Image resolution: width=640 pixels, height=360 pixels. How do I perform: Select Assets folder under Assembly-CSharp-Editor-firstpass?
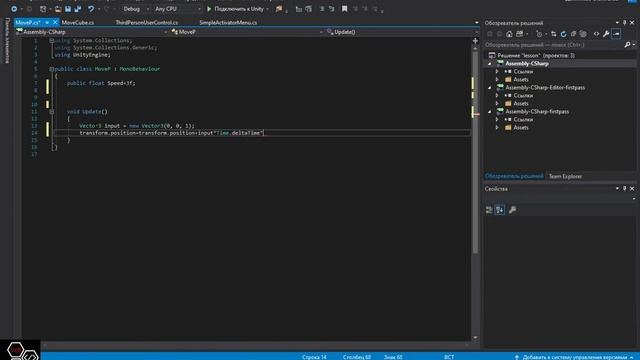521,104
